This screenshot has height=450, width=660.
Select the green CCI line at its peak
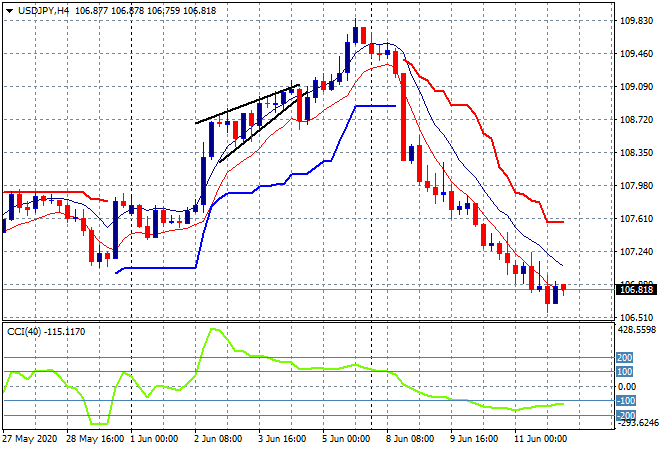(x=215, y=330)
